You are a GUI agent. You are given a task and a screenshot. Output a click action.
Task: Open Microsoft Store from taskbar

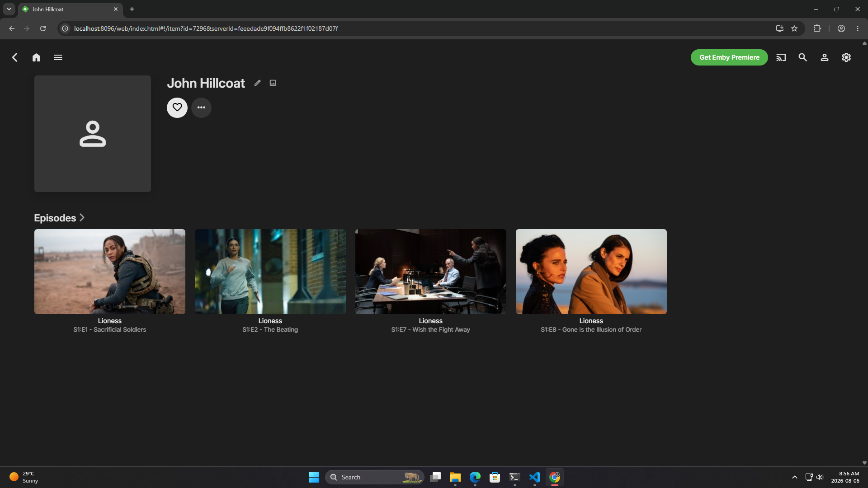[x=495, y=477]
